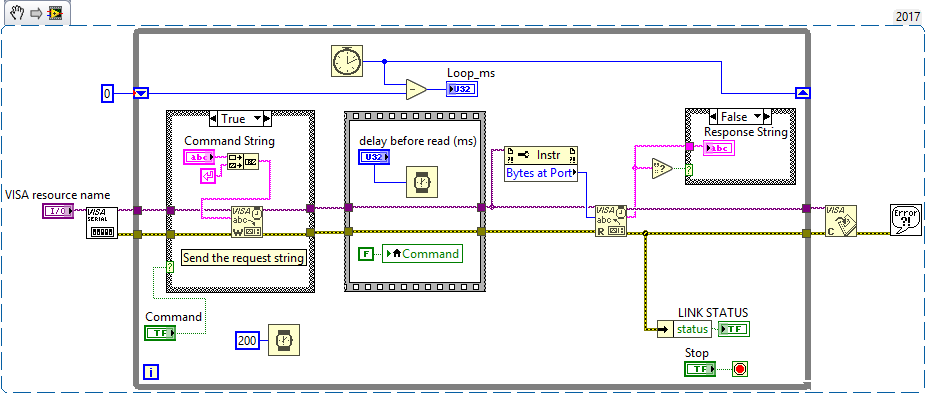Click the LINK STATUS label

coord(713,312)
